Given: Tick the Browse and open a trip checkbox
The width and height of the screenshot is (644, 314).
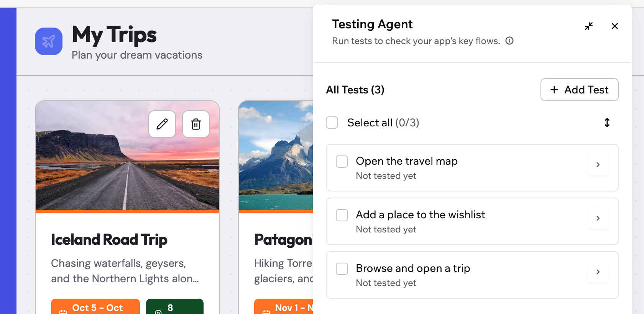Looking at the screenshot, I should (342, 269).
